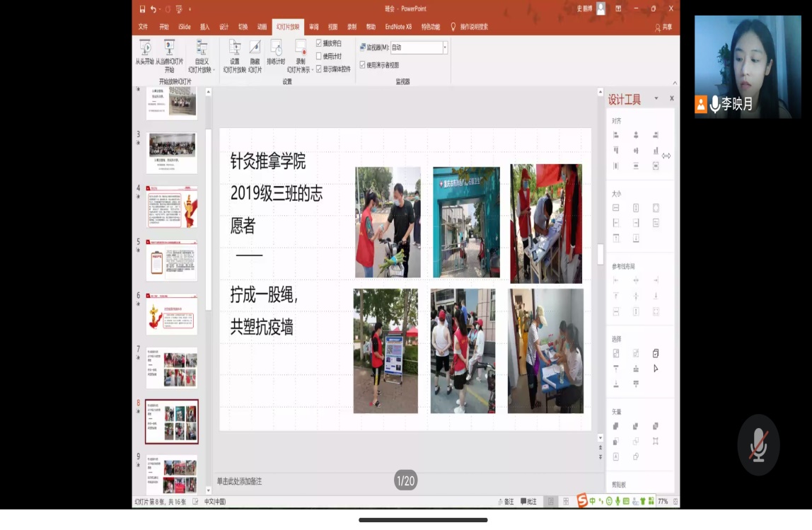The height and width of the screenshot is (530, 812).
Task: Select slide 5 thumbnail in the slide panel
Action: pyautogui.click(x=171, y=261)
